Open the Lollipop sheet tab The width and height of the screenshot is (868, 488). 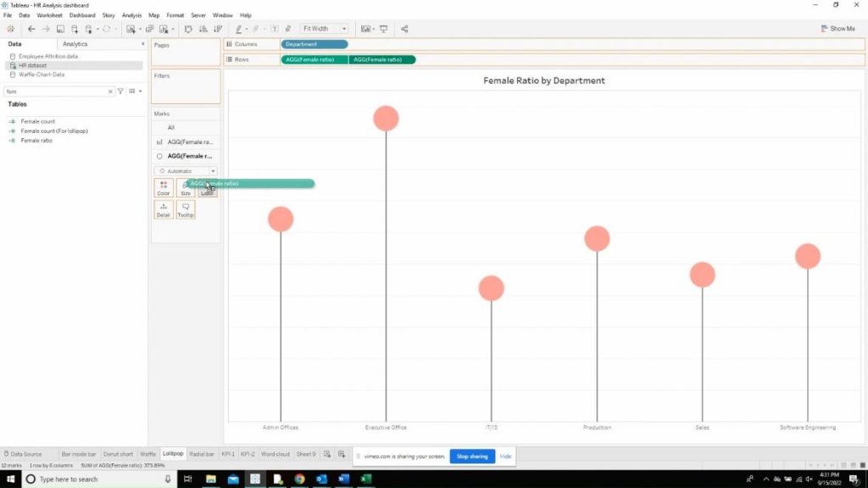pyautogui.click(x=172, y=453)
